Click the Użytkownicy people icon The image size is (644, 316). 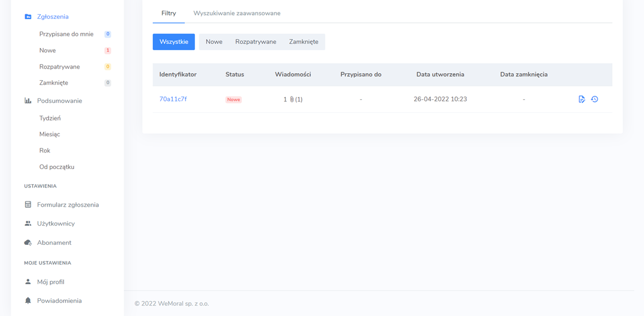[28, 224]
